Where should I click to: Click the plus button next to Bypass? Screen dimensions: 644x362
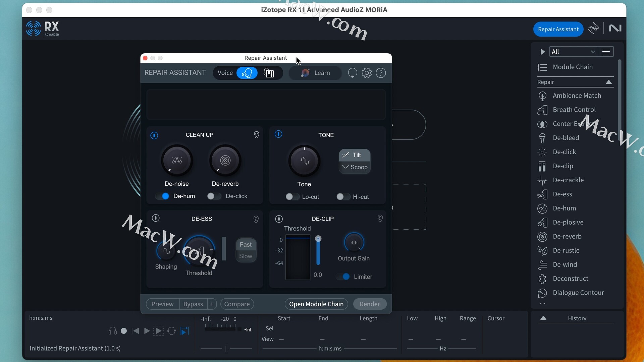[212, 304]
